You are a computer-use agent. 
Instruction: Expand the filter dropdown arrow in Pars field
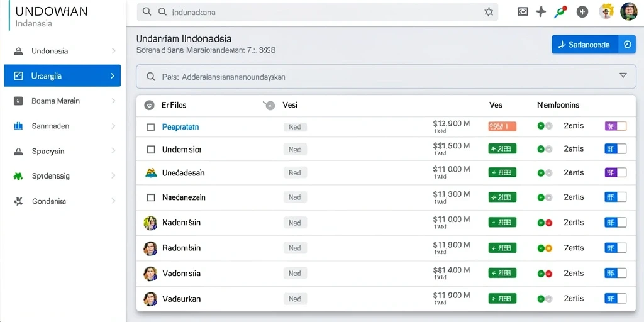(x=623, y=75)
